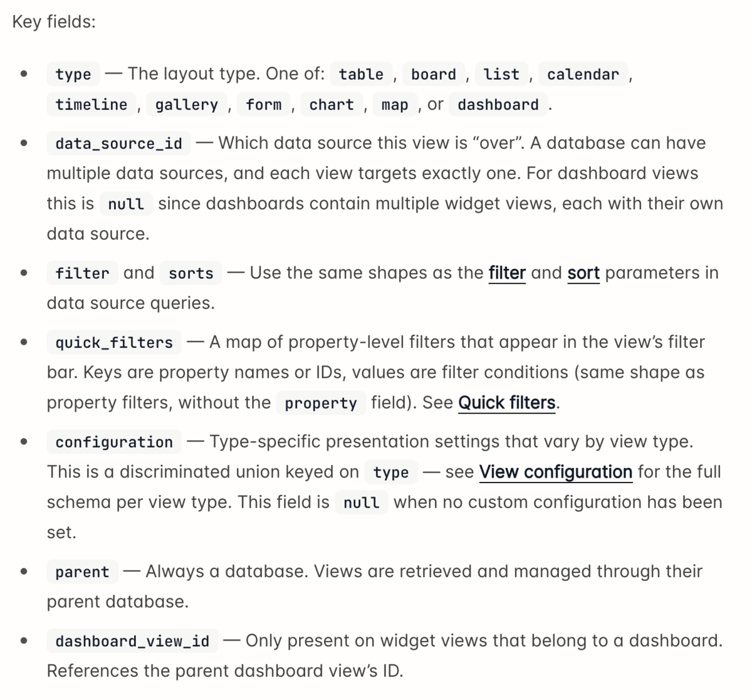This screenshot has height=700, width=752.
Task: Click the timeline code tag
Action: click(x=91, y=104)
